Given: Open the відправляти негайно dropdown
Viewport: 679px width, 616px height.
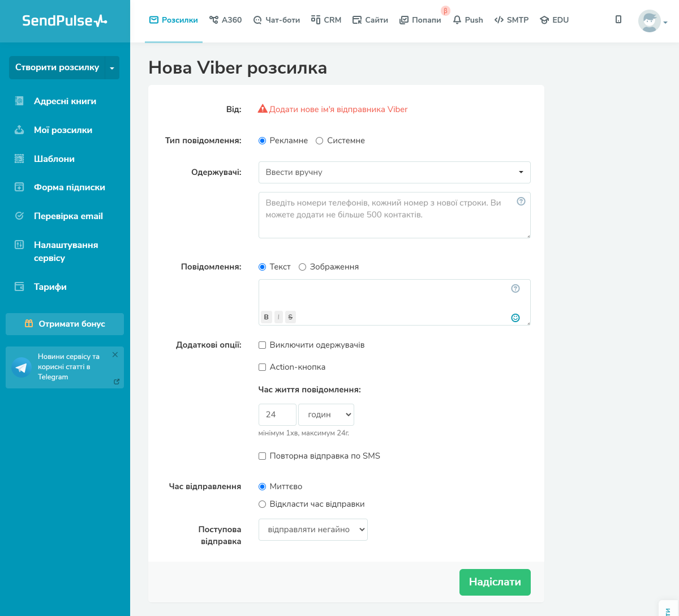Looking at the screenshot, I should (x=313, y=529).
